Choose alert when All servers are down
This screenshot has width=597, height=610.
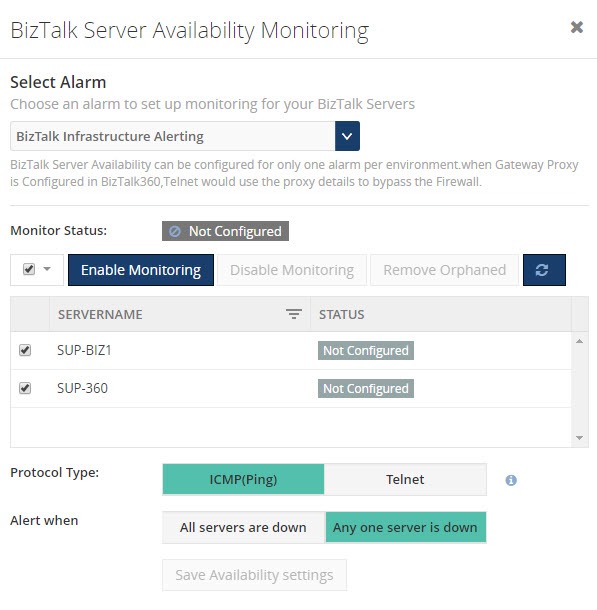coord(243,528)
